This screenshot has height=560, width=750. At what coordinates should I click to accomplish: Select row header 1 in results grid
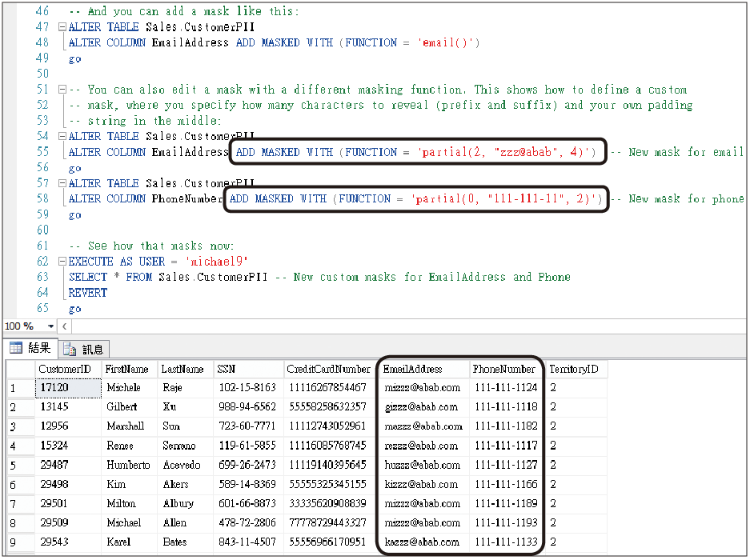pos(21,388)
